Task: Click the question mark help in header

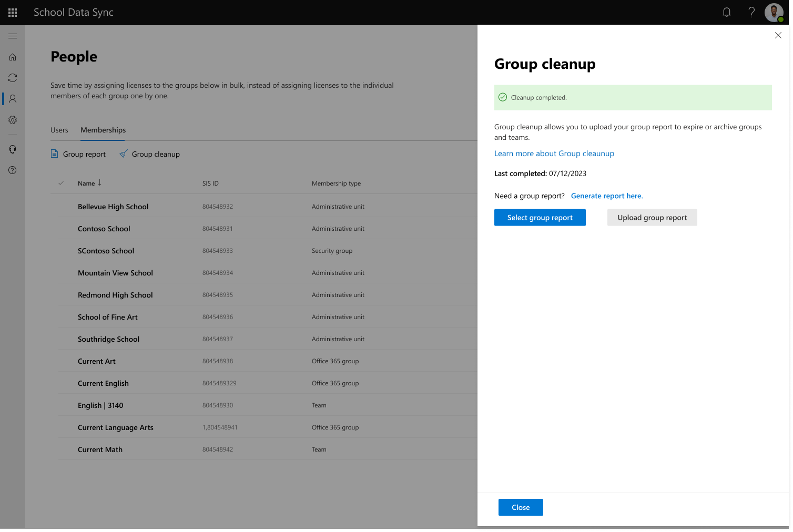Action: coord(751,12)
